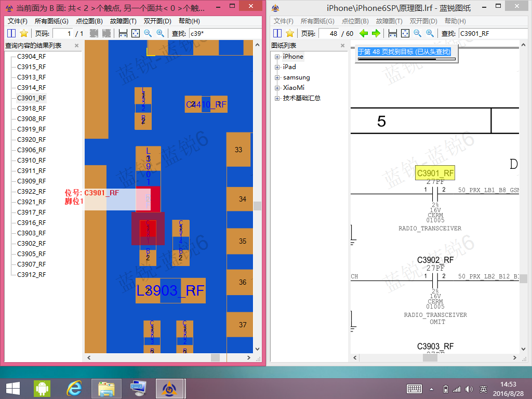
Task: Click fit-width icon in left window toolbar
Action: [x=123, y=33]
